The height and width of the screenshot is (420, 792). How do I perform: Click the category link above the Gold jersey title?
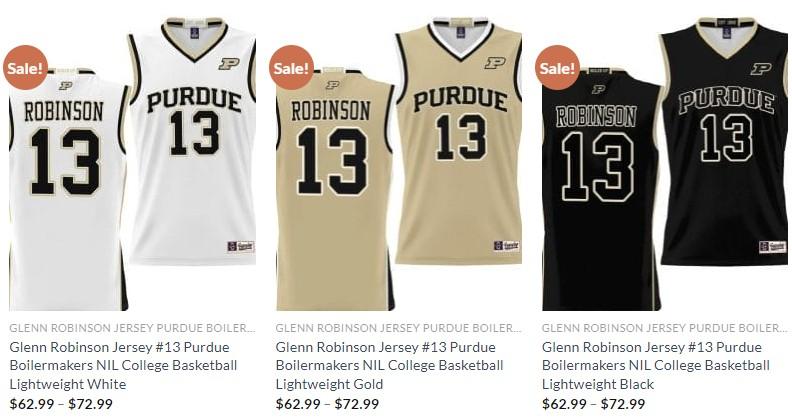coord(398,328)
